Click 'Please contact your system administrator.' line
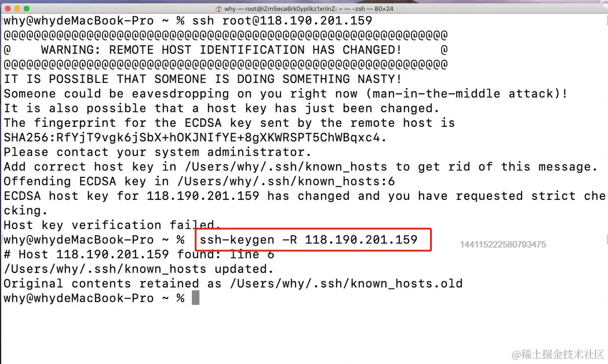 click(157, 152)
